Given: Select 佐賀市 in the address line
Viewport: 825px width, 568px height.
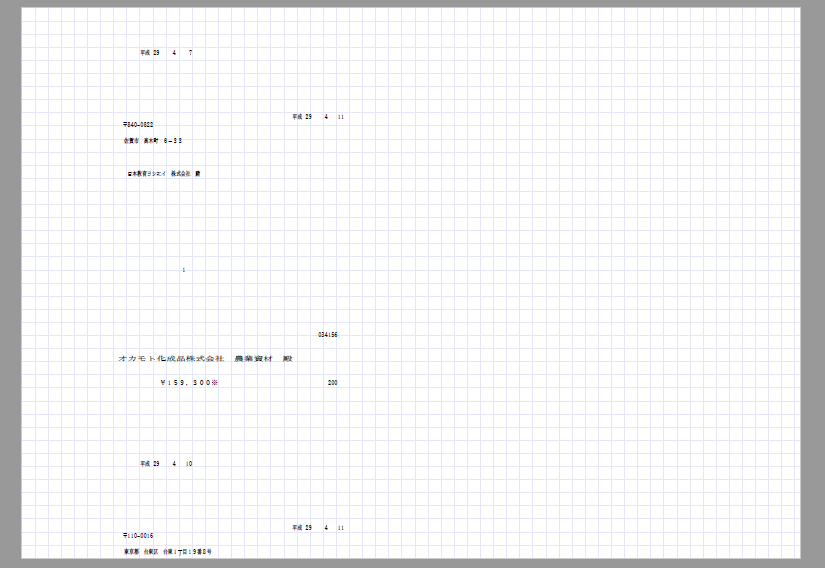Looking at the screenshot, I should click(131, 141).
